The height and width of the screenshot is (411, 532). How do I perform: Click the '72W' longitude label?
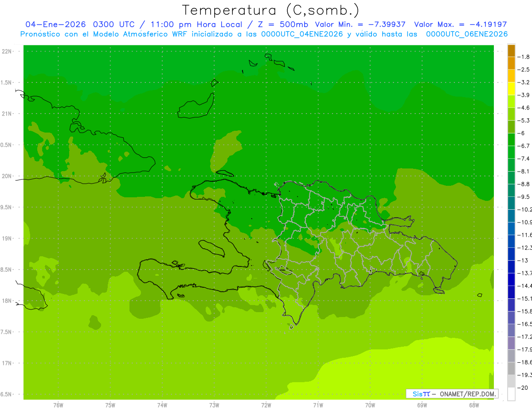pyautogui.click(x=266, y=406)
